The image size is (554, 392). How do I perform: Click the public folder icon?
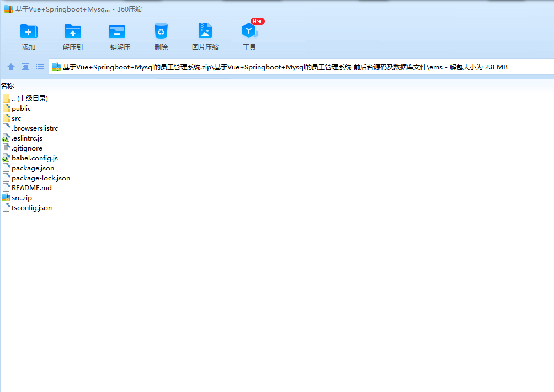6,108
